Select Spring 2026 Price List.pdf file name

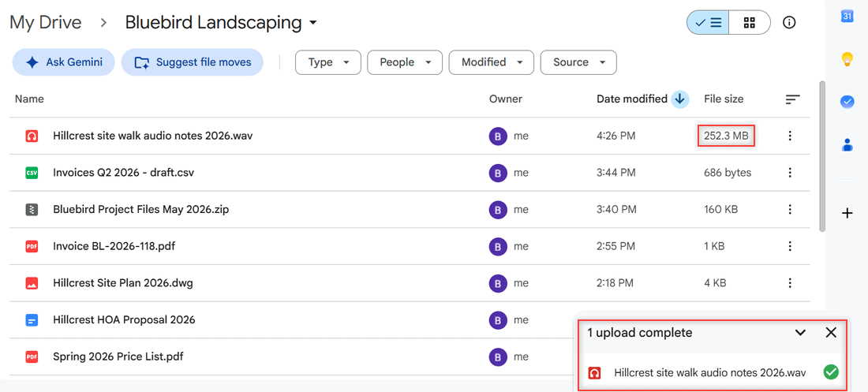click(118, 357)
